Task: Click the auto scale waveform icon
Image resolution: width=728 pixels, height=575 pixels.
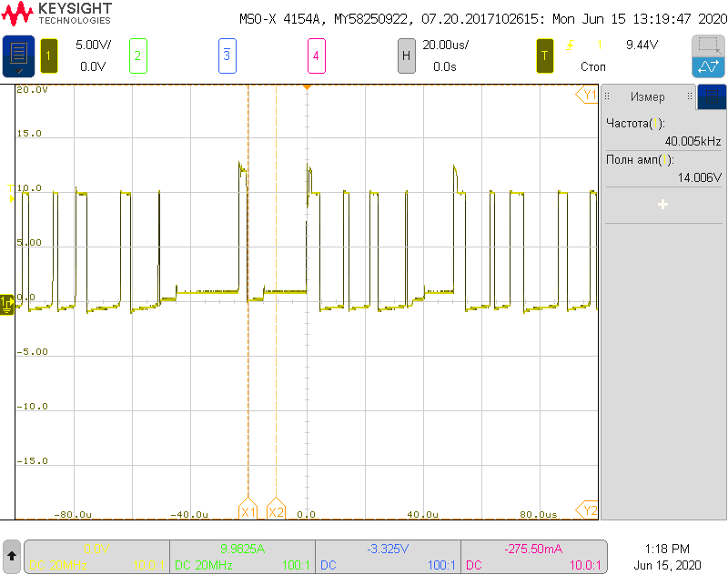Action: pyautogui.click(x=708, y=67)
